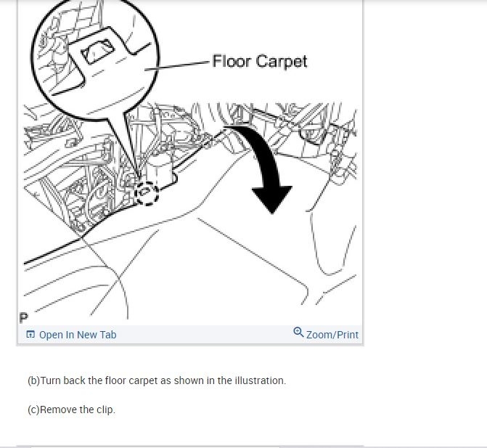Click the (b) step marker
The image size is (487, 448).
(33, 380)
